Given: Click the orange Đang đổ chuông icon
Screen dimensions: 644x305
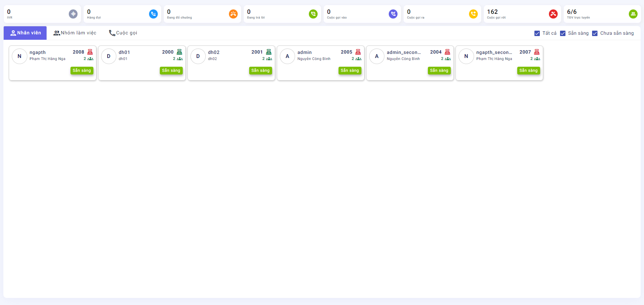Looking at the screenshot, I should [x=233, y=14].
